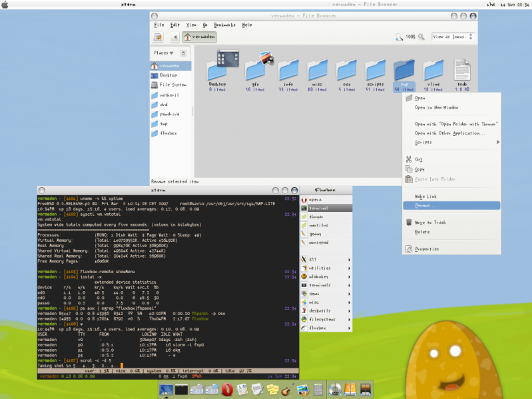Select pendrive in the Places sidebar

click(169, 114)
